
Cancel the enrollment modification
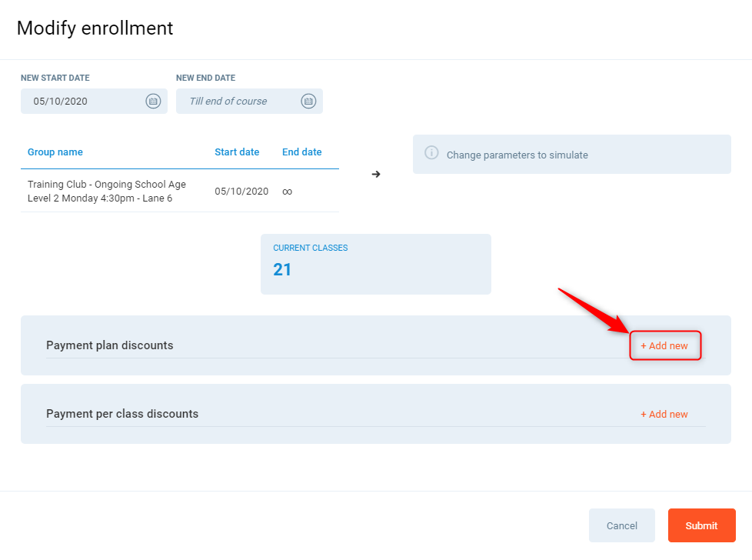pos(621,525)
